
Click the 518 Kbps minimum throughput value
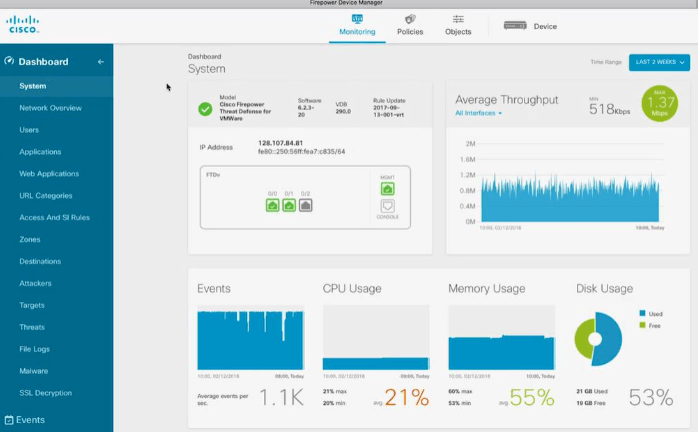point(609,109)
